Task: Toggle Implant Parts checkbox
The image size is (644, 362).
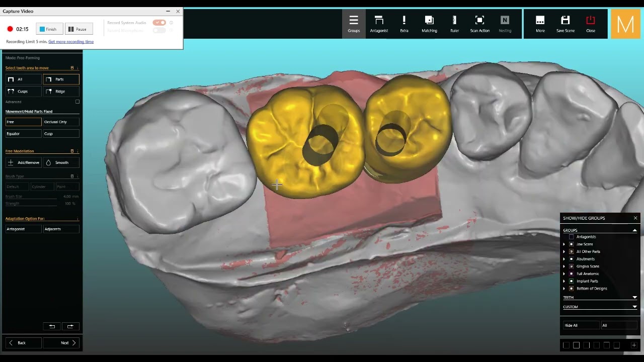Action: coord(571,281)
